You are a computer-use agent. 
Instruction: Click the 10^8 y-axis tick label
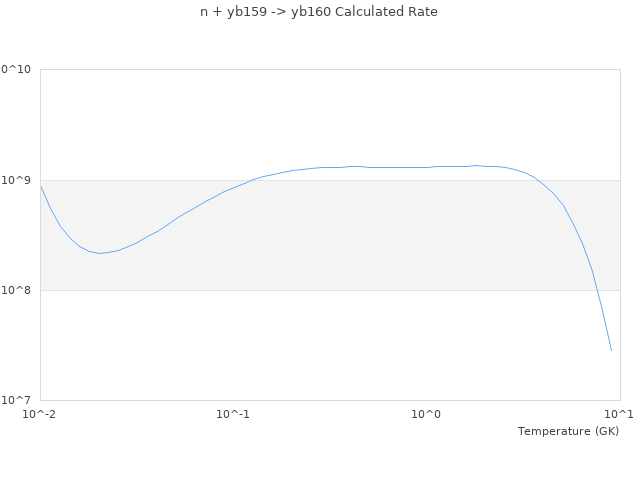[18, 290]
